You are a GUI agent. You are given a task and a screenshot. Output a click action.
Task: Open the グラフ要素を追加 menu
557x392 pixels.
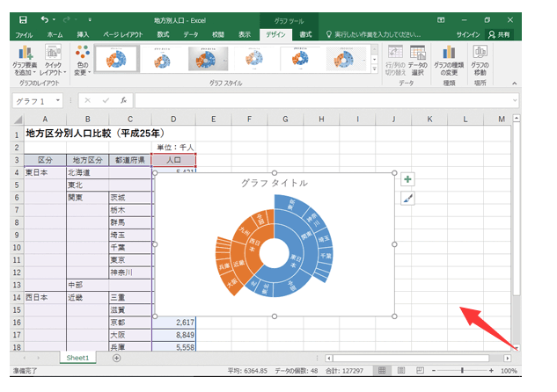click(25, 61)
